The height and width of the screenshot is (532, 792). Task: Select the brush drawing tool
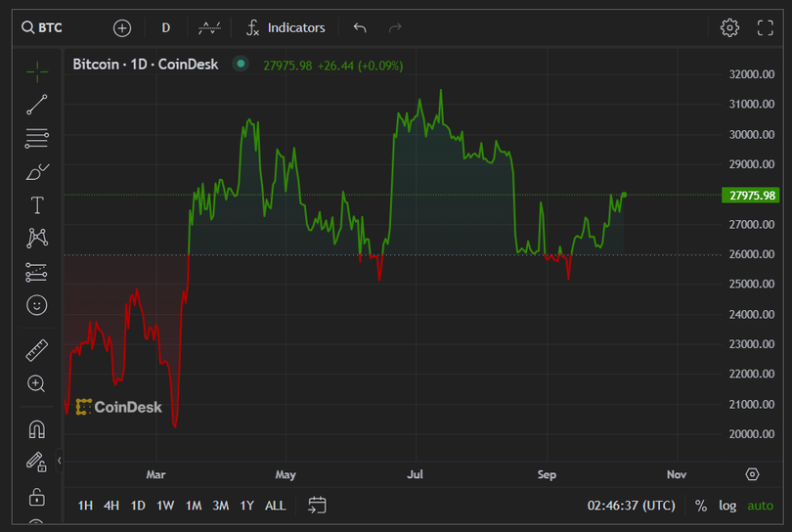tap(37, 172)
